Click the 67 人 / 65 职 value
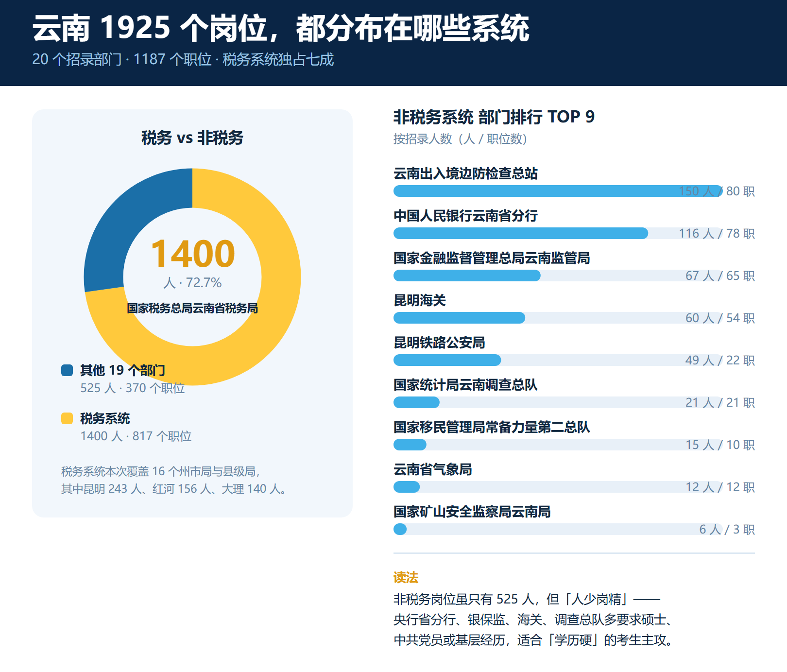787x672 pixels. tap(720, 276)
